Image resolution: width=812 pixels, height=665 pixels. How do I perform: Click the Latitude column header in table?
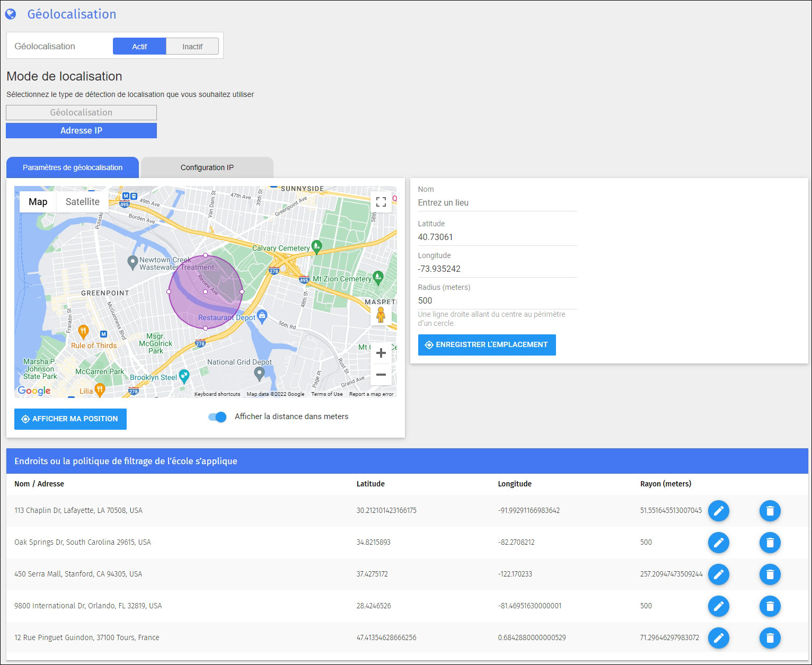coord(370,484)
